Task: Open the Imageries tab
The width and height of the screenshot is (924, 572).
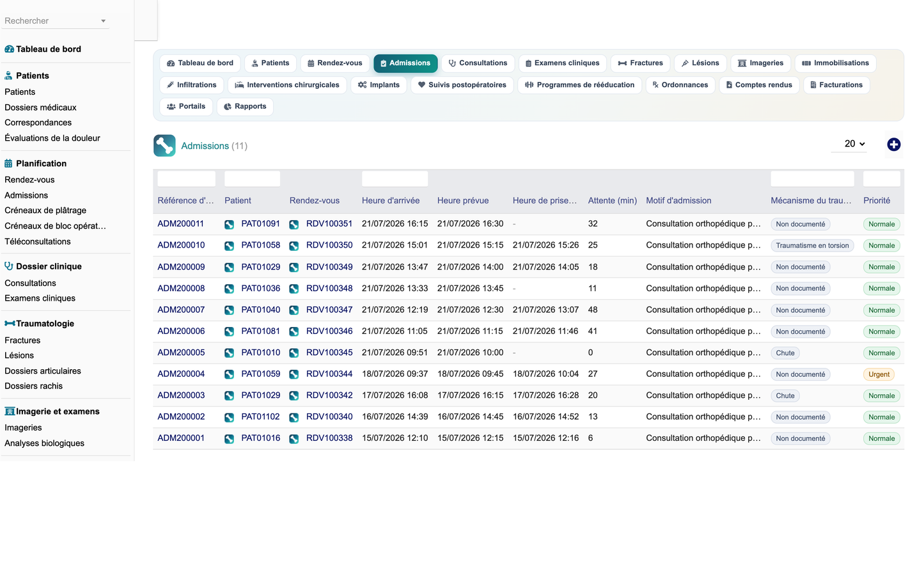Action: (760, 63)
